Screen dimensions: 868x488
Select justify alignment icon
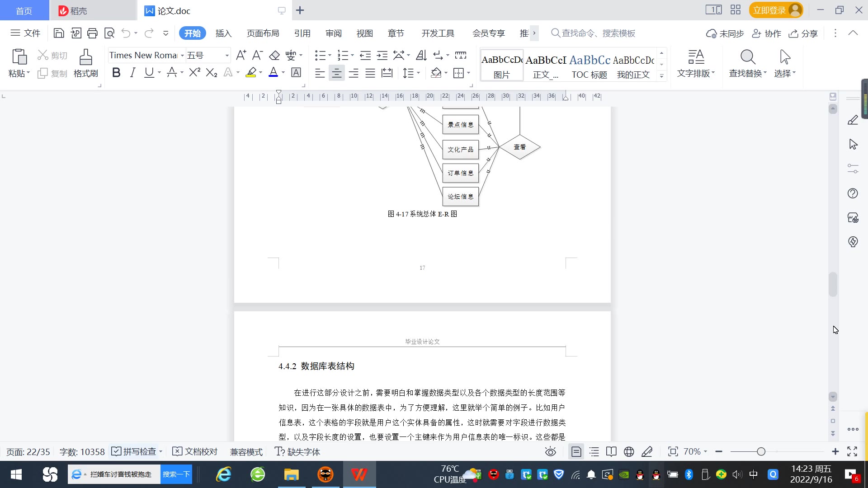(x=370, y=73)
